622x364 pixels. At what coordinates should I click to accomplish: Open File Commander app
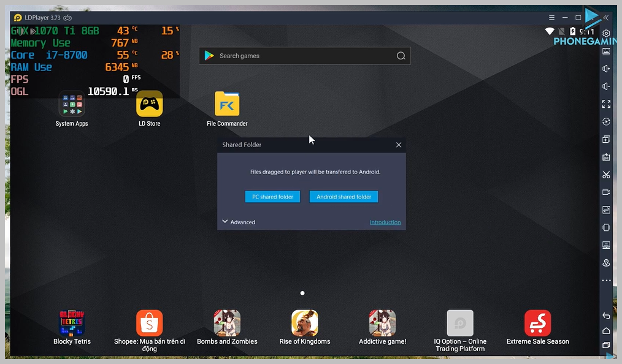click(227, 109)
